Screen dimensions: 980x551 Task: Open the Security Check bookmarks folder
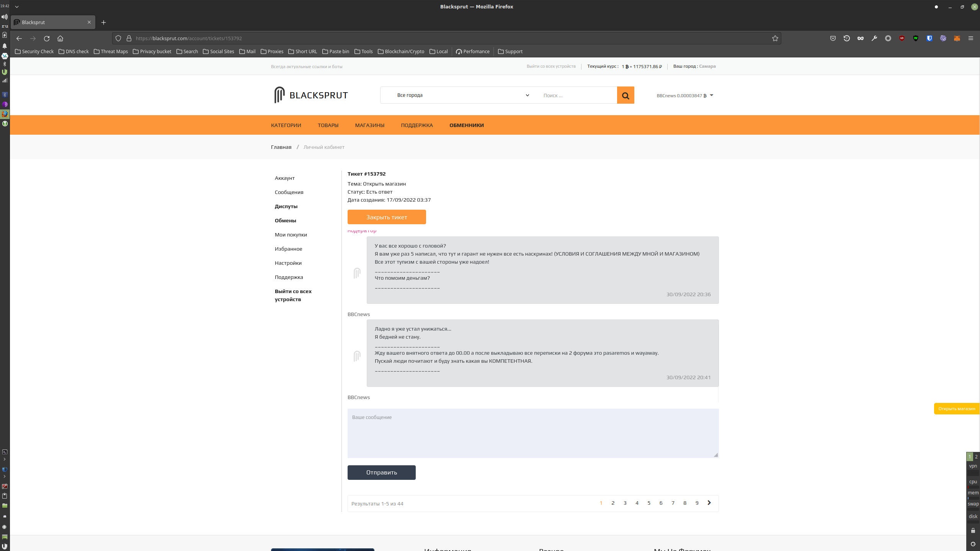point(34,51)
